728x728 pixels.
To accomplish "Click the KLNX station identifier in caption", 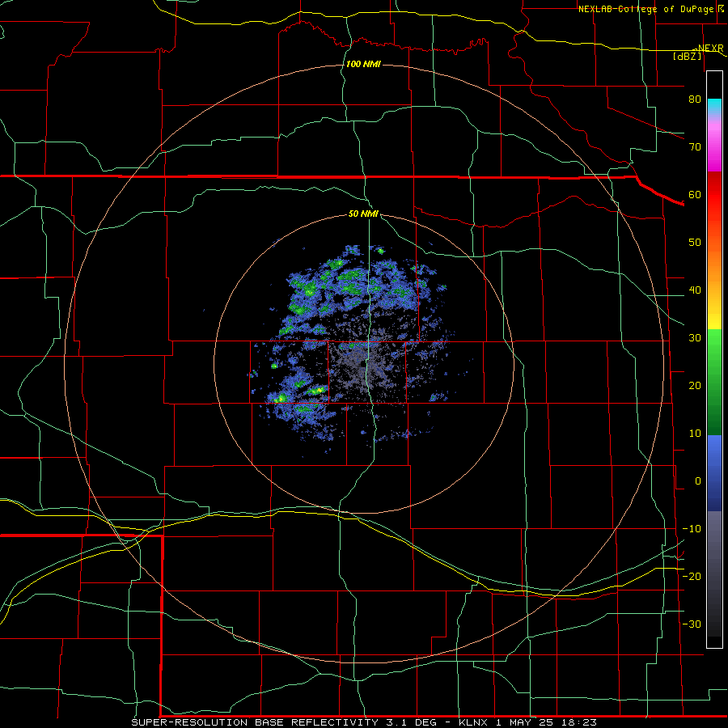I will [473, 722].
